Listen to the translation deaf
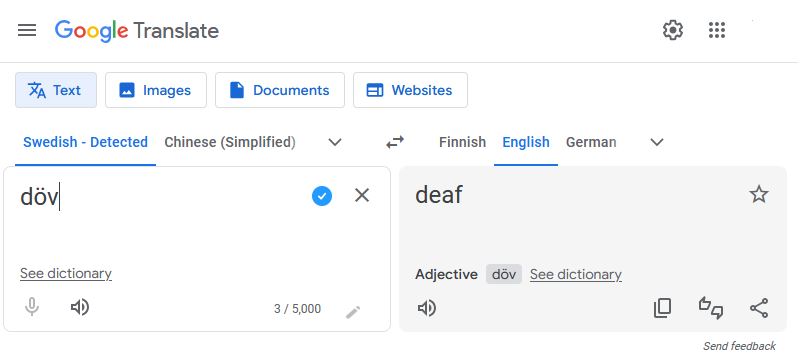800x362 pixels. (427, 308)
